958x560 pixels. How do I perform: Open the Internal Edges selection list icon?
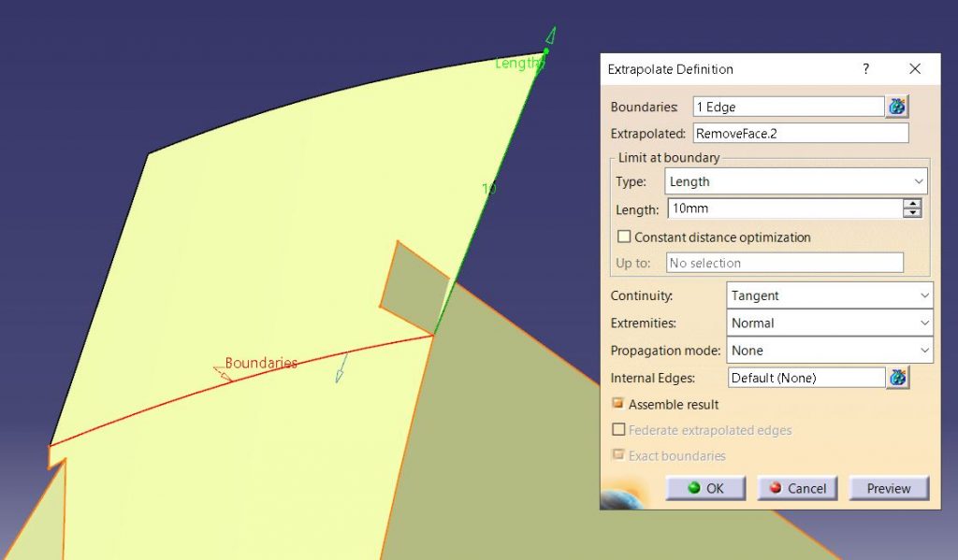(x=897, y=378)
